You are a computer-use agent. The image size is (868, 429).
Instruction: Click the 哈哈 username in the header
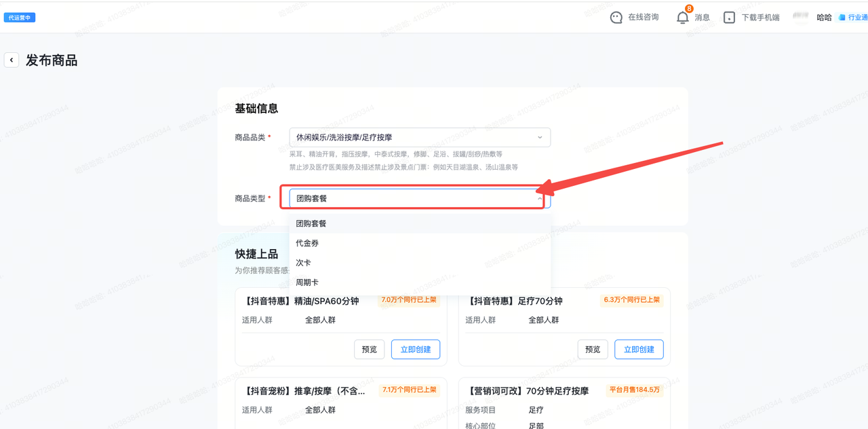coord(824,18)
